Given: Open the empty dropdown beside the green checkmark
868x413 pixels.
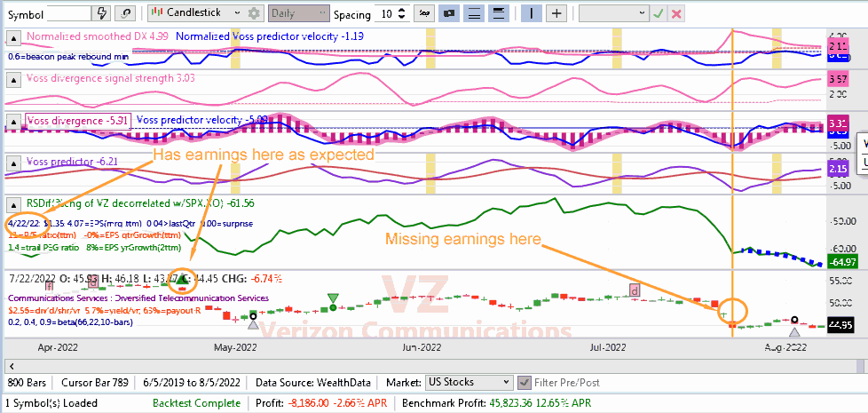Looking at the screenshot, I should click(614, 12).
